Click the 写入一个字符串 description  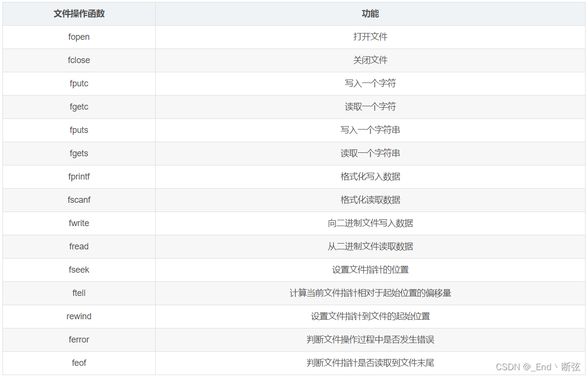click(370, 130)
